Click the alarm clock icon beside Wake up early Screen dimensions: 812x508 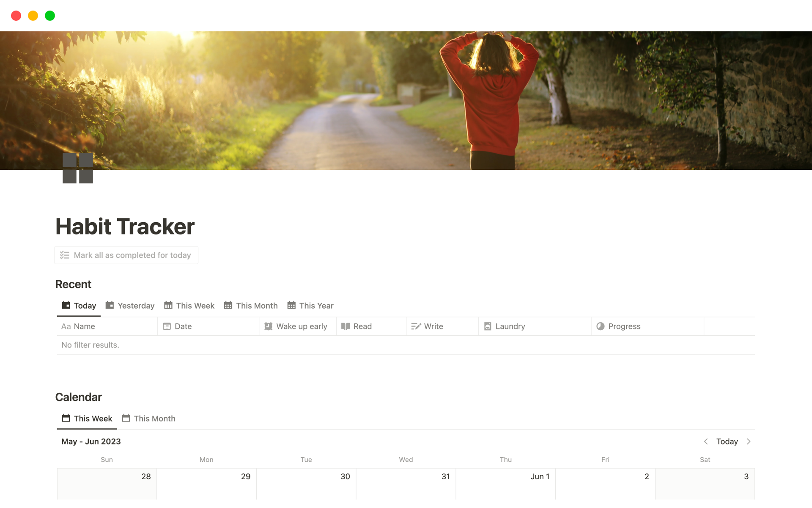268,326
